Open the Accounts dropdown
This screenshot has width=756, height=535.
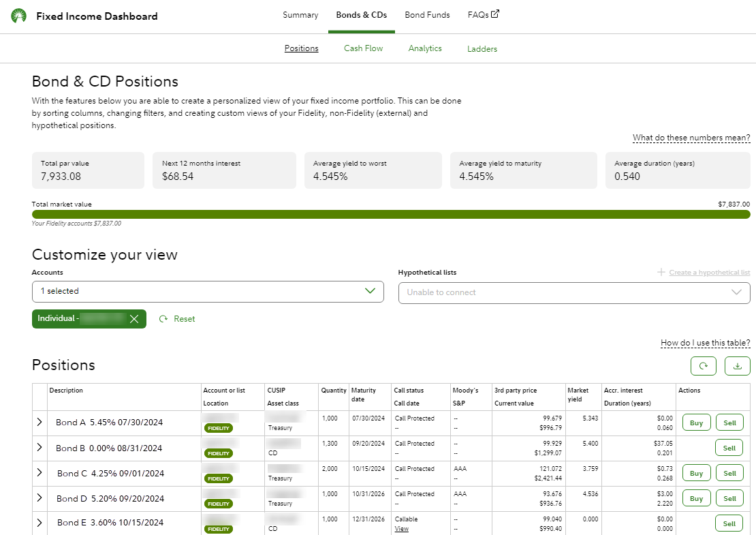(208, 292)
